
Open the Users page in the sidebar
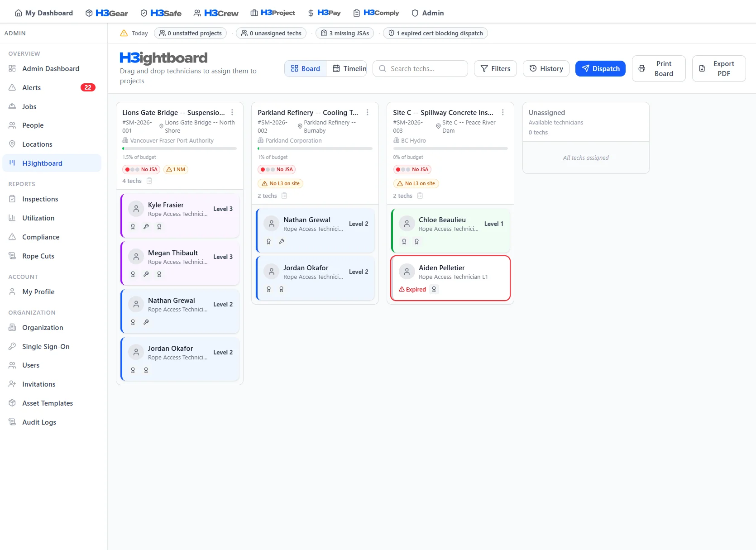pos(52,365)
